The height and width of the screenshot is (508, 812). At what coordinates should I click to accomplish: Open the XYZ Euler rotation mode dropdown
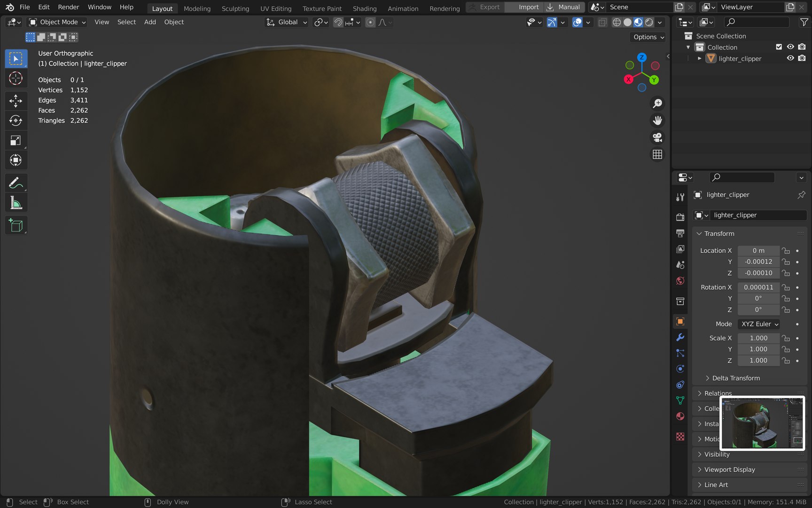click(x=759, y=324)
